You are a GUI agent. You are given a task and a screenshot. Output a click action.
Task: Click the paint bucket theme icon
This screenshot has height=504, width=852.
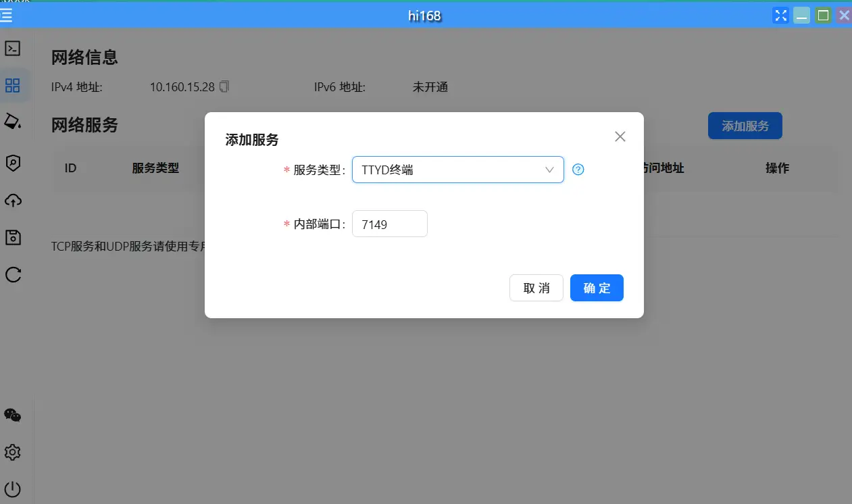click(x=13, y=122)
